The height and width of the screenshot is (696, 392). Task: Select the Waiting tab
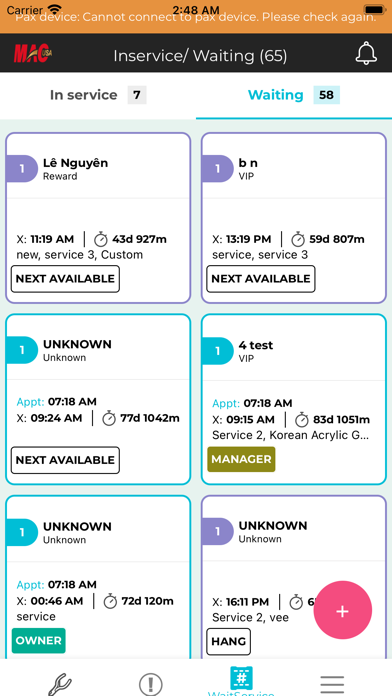point(294,95)
